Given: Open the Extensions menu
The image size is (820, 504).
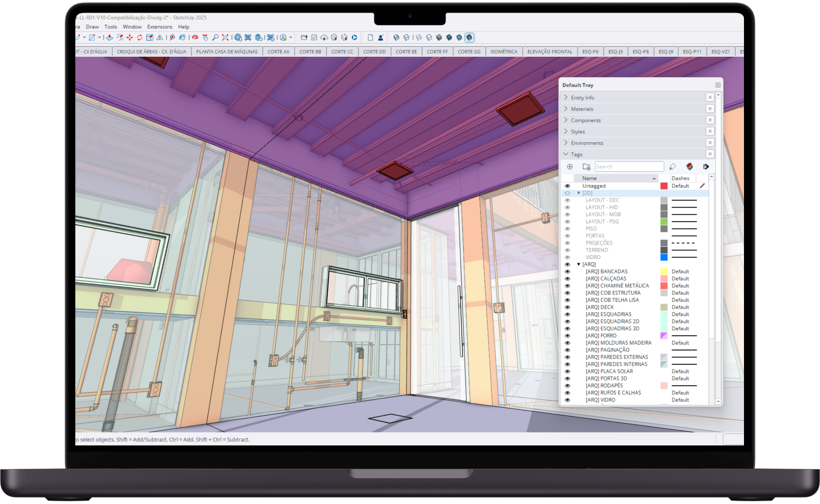Looking at the screenshot, I should (x=160, y=26).
